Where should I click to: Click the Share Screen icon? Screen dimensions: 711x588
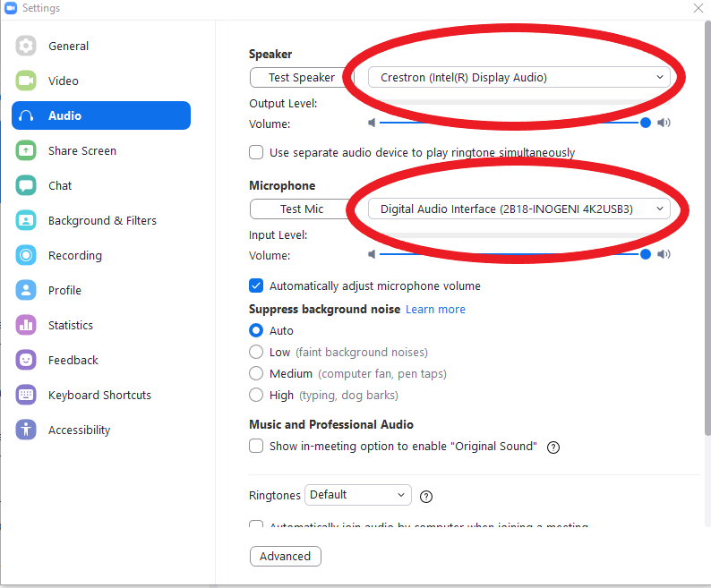pyautogui.click(x=26, y=150)
